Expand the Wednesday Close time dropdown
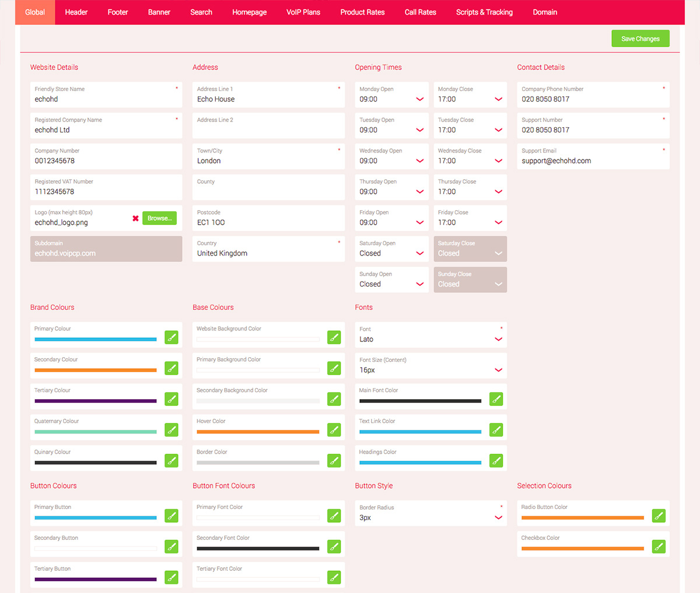The image size is (700, 593). [470, 156]
